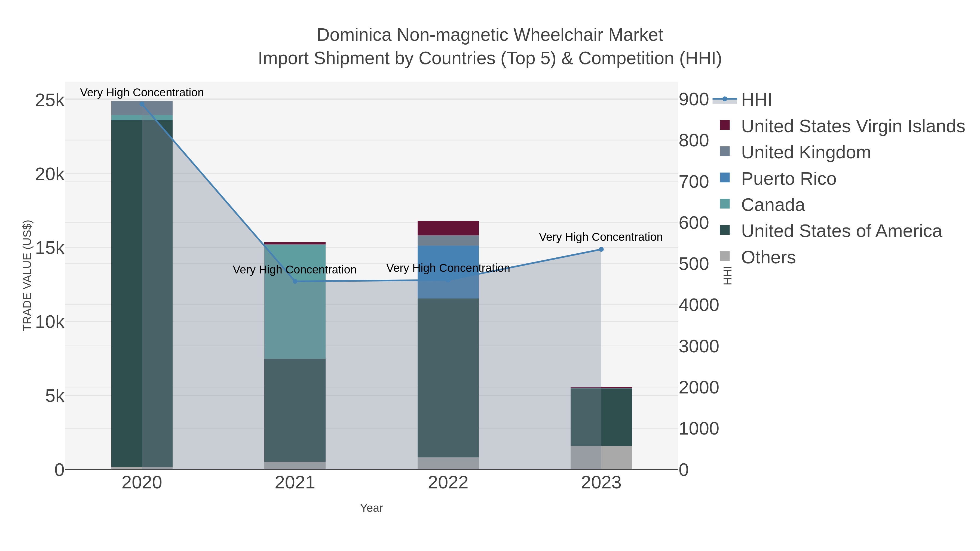Click the HHI data point for 2023

click(x=601, y=250)
